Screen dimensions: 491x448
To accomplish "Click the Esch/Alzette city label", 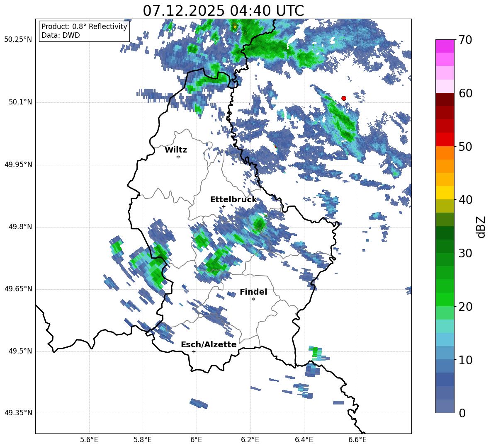I will point(209,345).
